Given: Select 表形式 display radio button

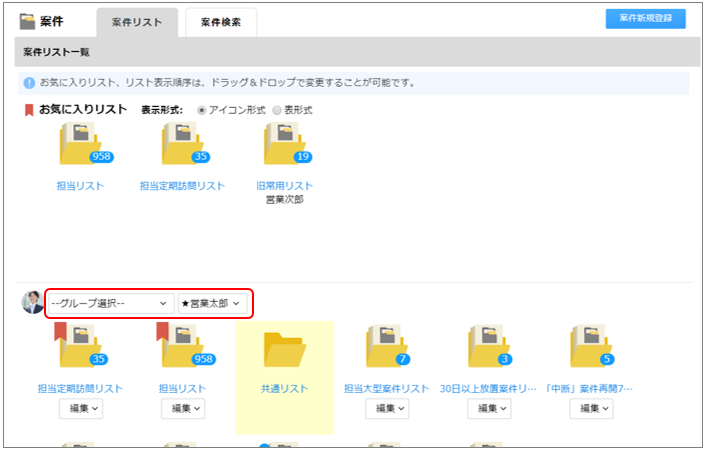Looking at the screenshot, I should pos(277,110).
